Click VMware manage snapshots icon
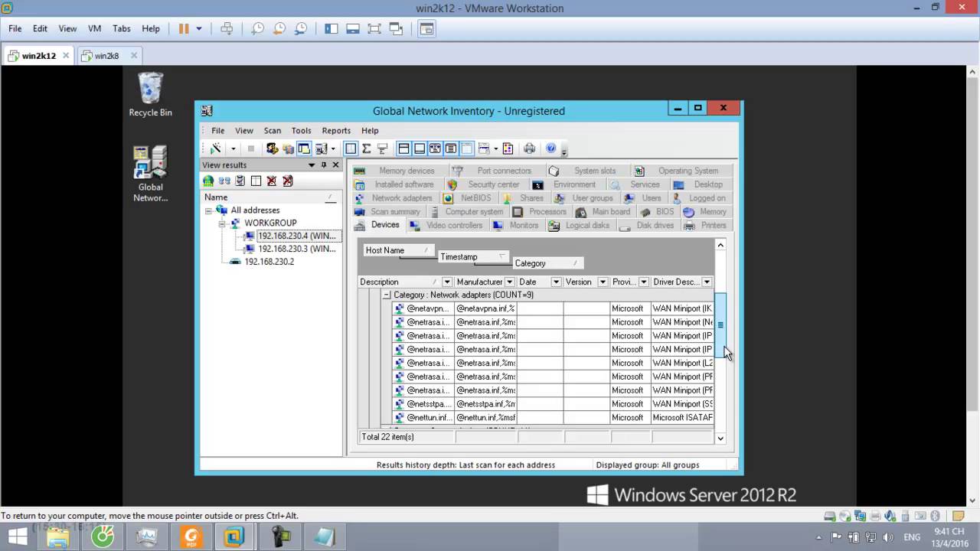The height and width of the screenshot is (551, 980). [301, 28]
